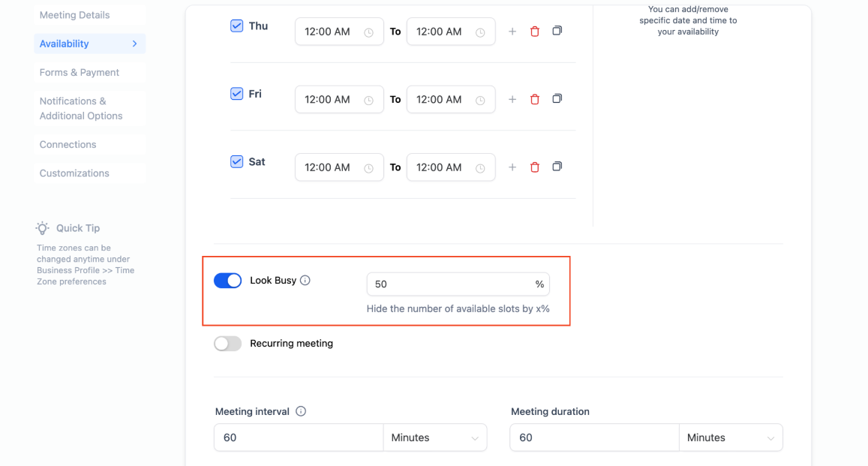This screenshot has width=868, height=466.
Task: Open the Forms & Payment section
Action: pyautogui.click(x=80, y=73)
